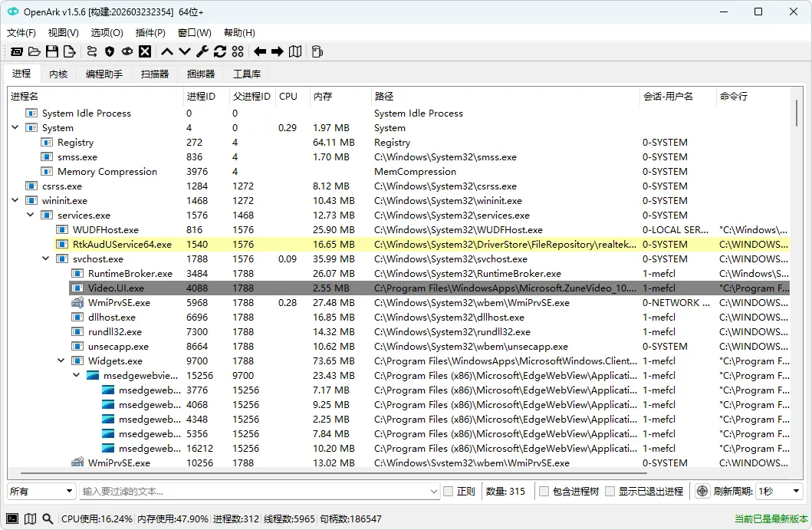Viewport: 812px width, 530px height.
Task: Click the folded map icon in toolbar
Action: pos(295,51)
